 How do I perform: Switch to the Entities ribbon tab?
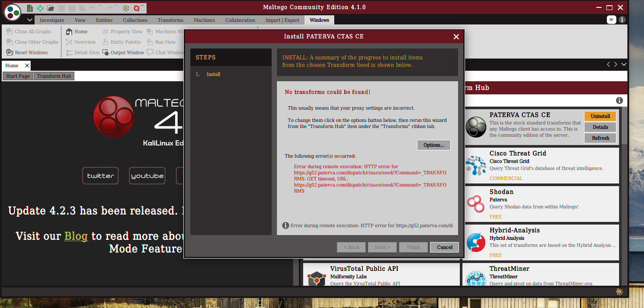tap(104, 20)
